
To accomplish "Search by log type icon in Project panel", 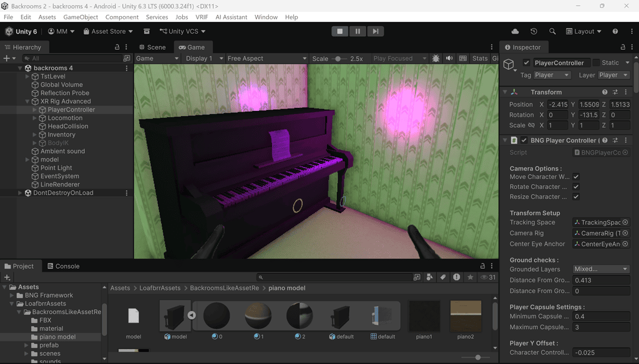I will [x=456, y=277].
